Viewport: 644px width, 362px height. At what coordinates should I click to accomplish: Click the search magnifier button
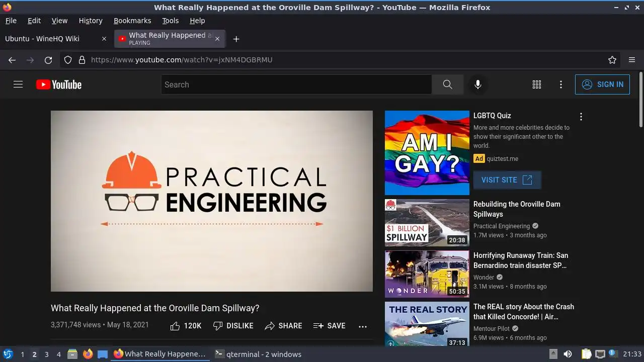point(447,84)
